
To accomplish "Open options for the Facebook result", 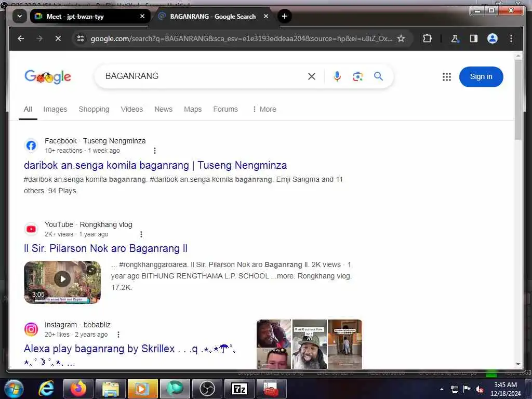I will click(155, 151).
